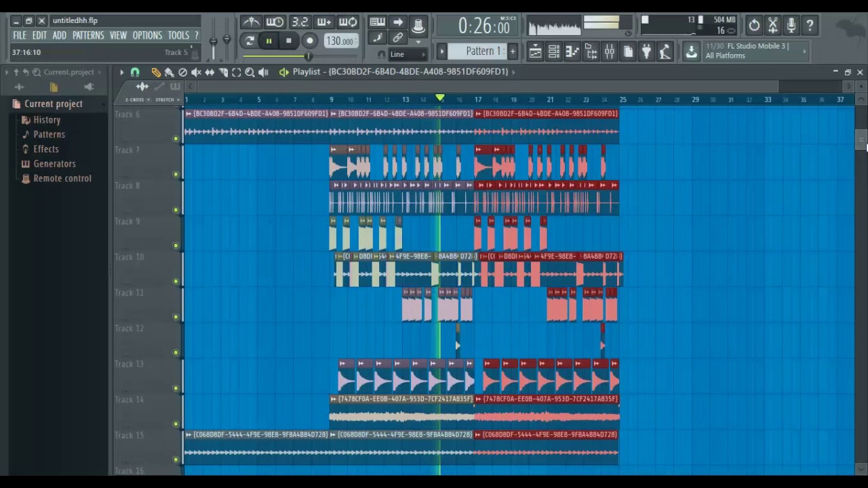Add new pattern with plus button
The height and width of the screenshot is (488, 868).
(513, 51)
